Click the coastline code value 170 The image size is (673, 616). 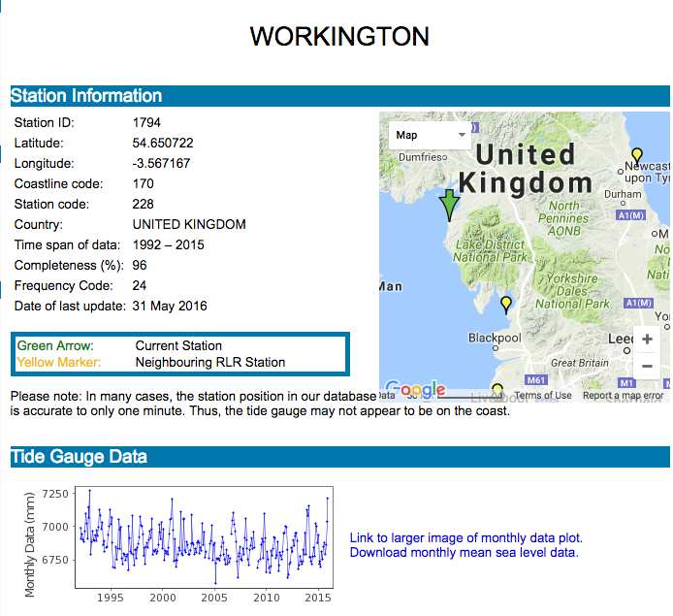[x=143, y=183]
